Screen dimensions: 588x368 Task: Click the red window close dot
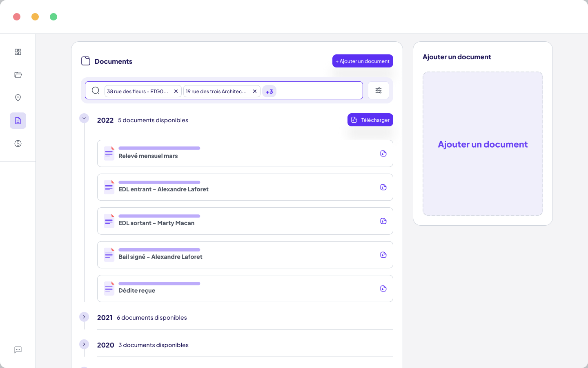17,17
